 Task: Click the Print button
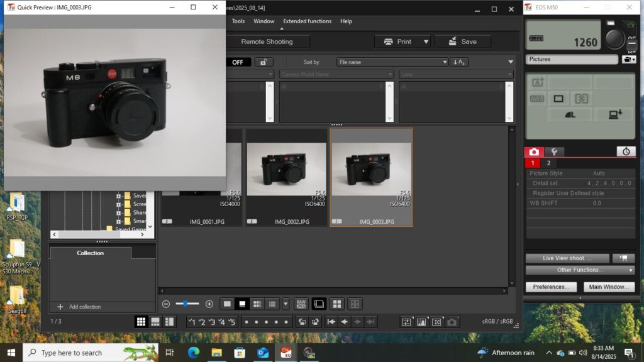[398, 41]
